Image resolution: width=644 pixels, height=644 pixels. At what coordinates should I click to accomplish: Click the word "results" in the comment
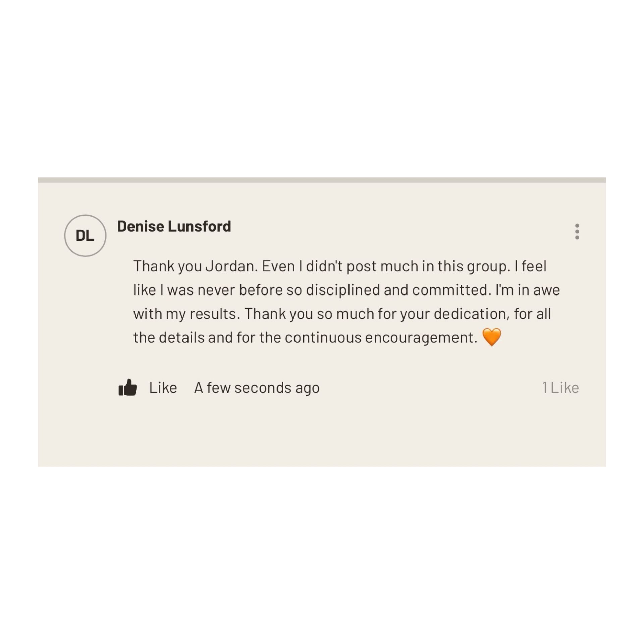(x=215, y=314)
